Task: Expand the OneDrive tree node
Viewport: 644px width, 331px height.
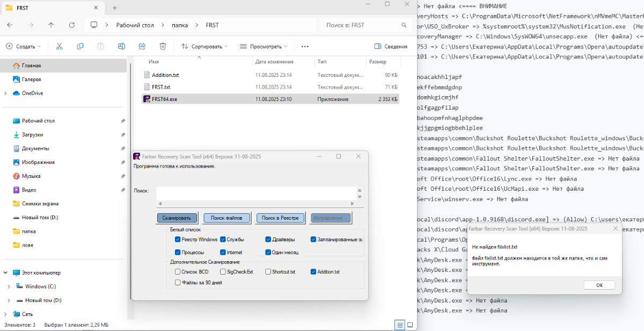Action: (5, 93)
